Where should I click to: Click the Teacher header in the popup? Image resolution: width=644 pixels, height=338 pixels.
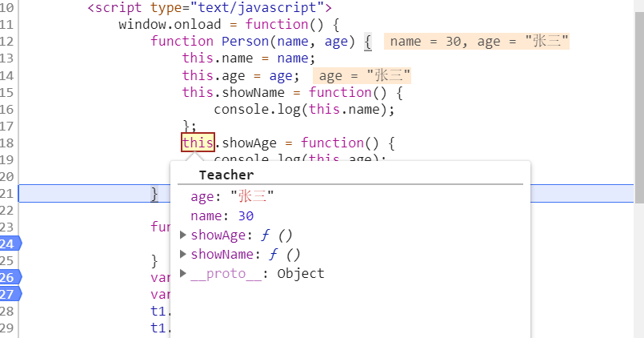(226, 175)
